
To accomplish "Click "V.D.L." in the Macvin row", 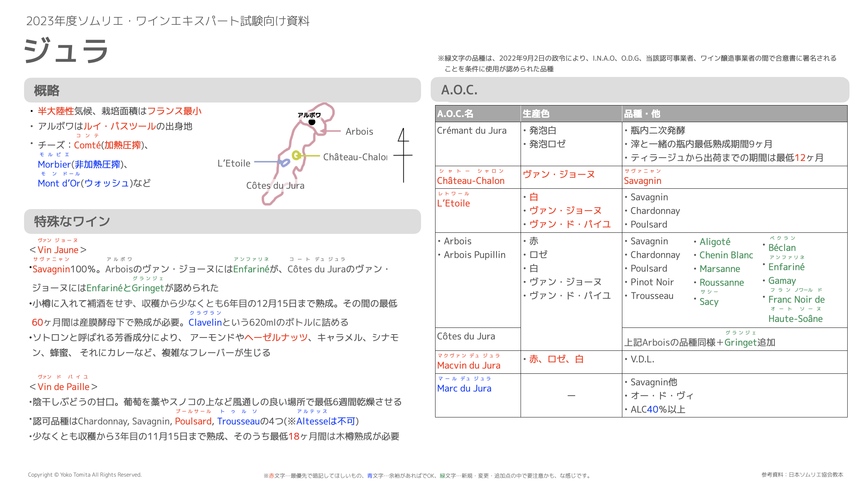I will click(x=642, y=359).
